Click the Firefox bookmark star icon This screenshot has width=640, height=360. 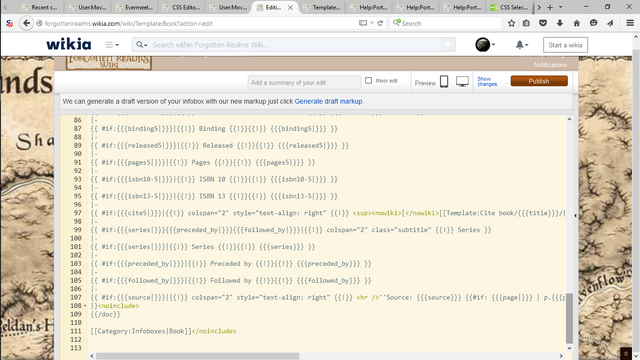[x=511, y=23]
